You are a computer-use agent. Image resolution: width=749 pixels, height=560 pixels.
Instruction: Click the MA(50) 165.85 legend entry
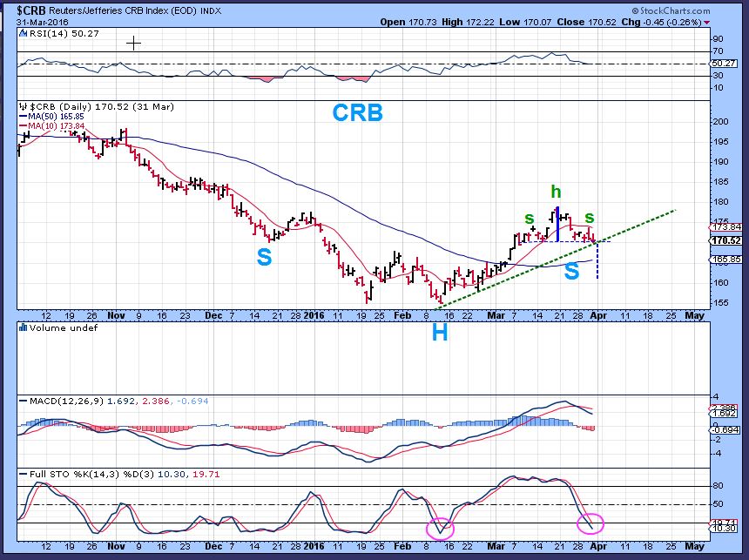coord(51,117)
